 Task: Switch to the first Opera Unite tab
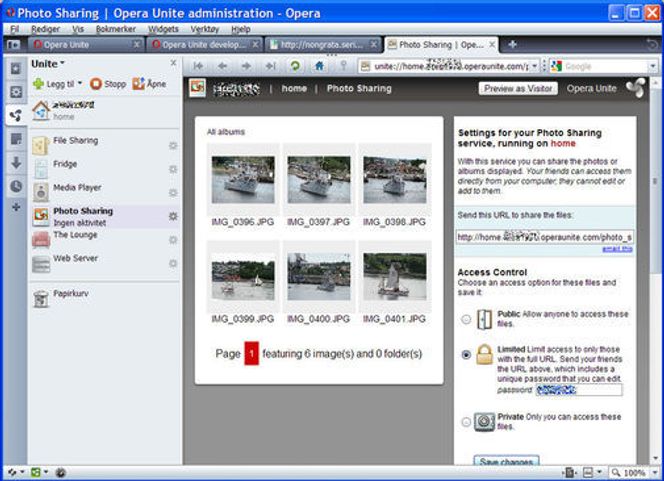[86, 44]
